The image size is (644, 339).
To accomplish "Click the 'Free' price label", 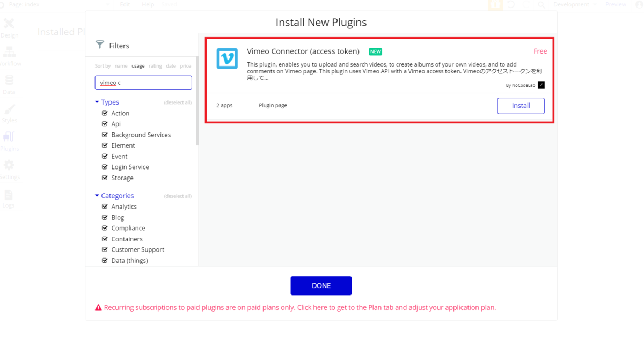I will point(540,51).
